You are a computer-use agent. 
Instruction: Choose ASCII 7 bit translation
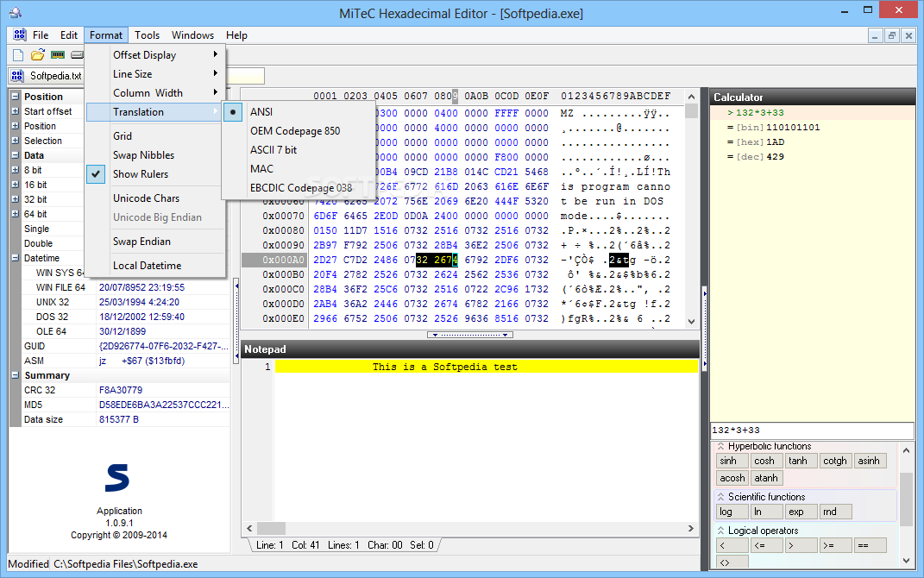pyautogui.click(x=273, y=149)
